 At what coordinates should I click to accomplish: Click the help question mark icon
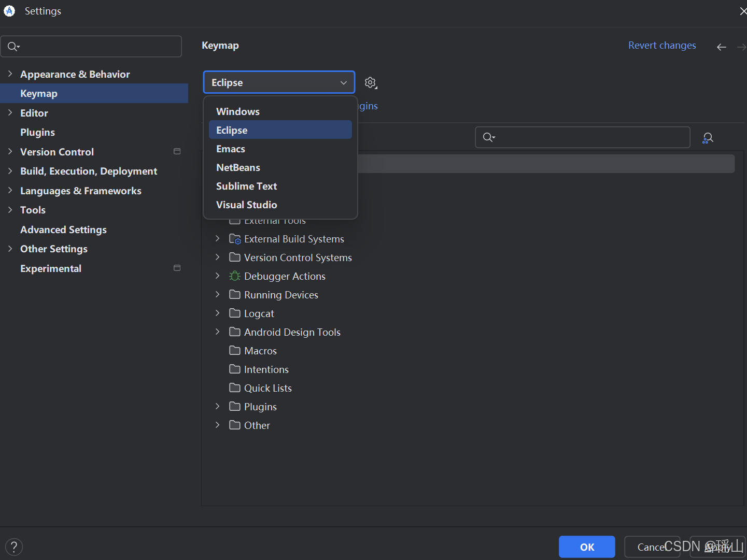tap(14, 547)
